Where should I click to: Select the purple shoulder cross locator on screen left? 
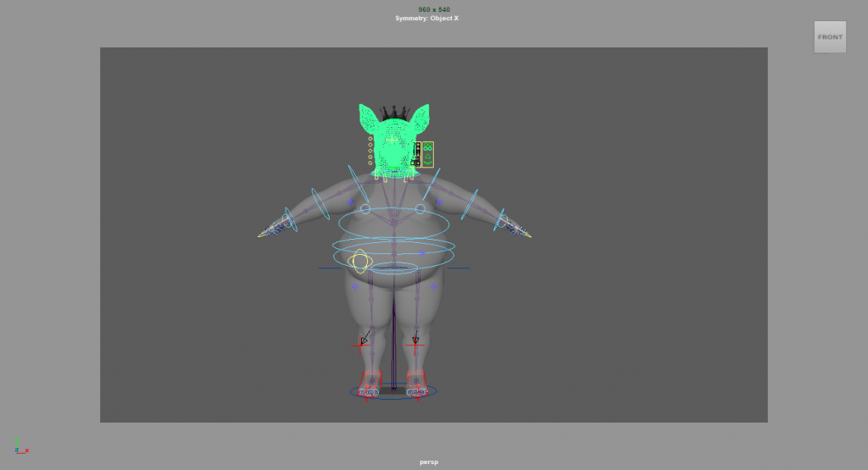(351, 202)
